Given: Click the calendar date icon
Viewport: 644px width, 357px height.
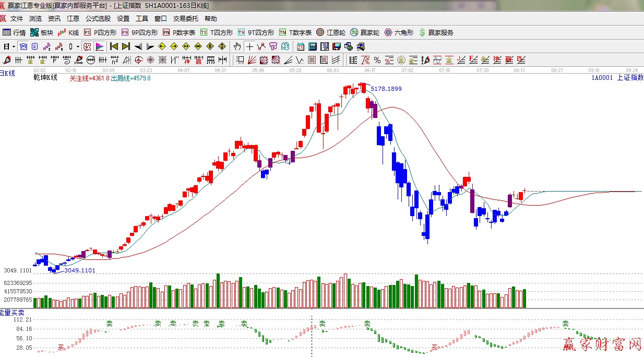Looking at the screenshot, I should click(x=300, y=46).
